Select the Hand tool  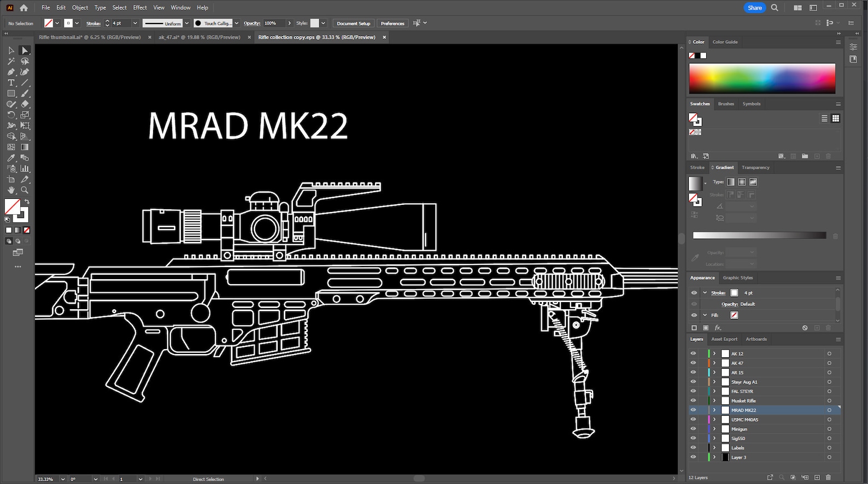pyautogui.click(x=11, y=190)
